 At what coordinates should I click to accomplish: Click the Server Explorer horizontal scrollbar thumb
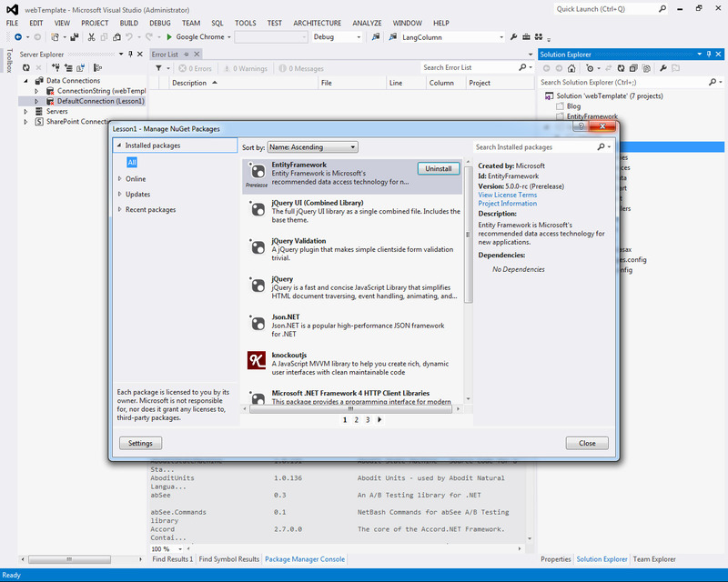coord(69,559)
